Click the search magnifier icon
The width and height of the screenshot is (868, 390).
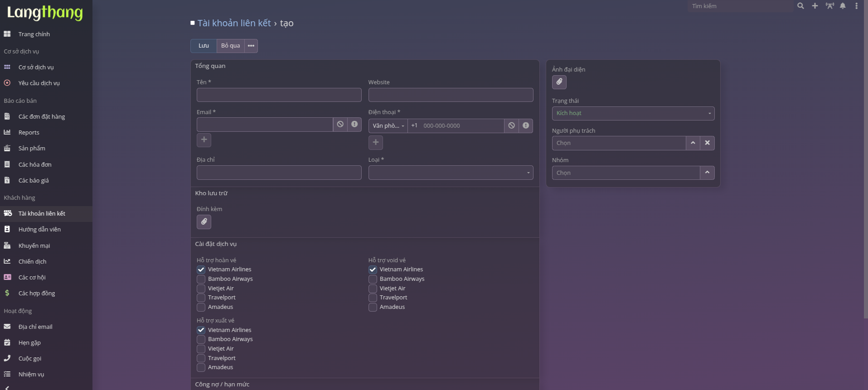click(x=800, y=6)
